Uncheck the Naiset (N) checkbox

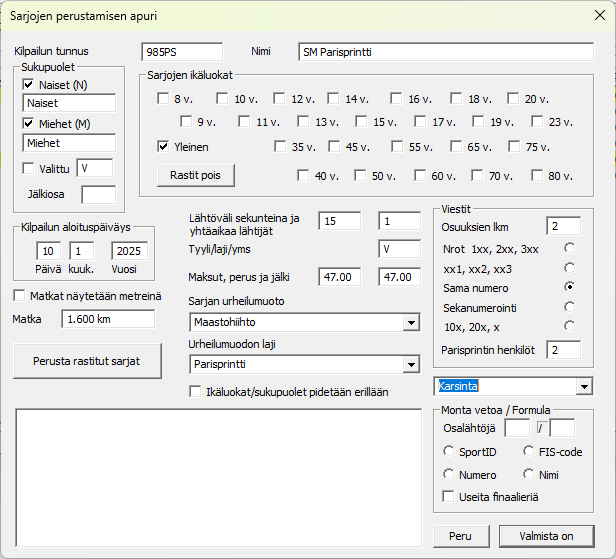click(29, 85)
